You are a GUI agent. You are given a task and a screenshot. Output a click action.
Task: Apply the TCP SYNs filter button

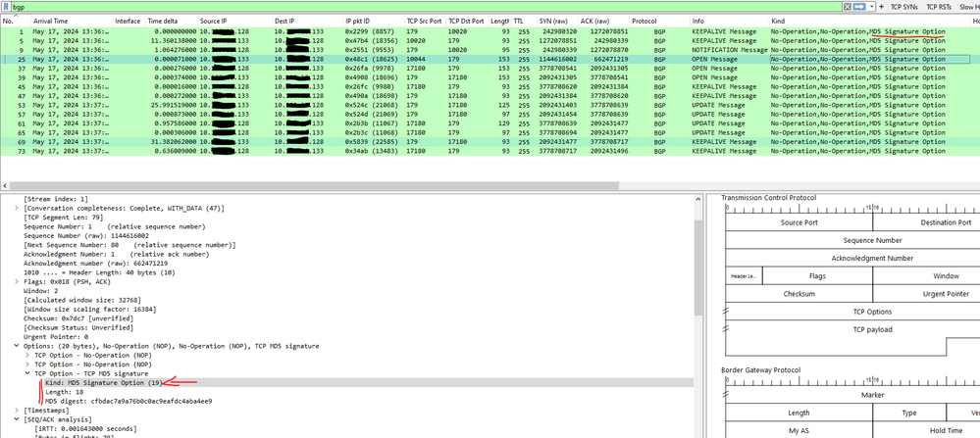click(904, 6)
